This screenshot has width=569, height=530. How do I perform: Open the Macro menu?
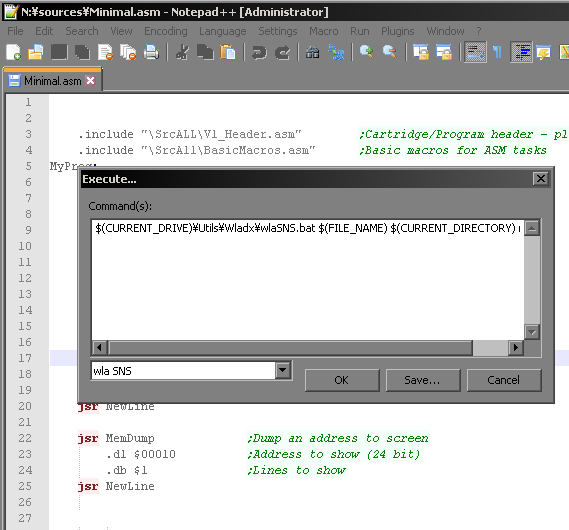click(324, 31)
